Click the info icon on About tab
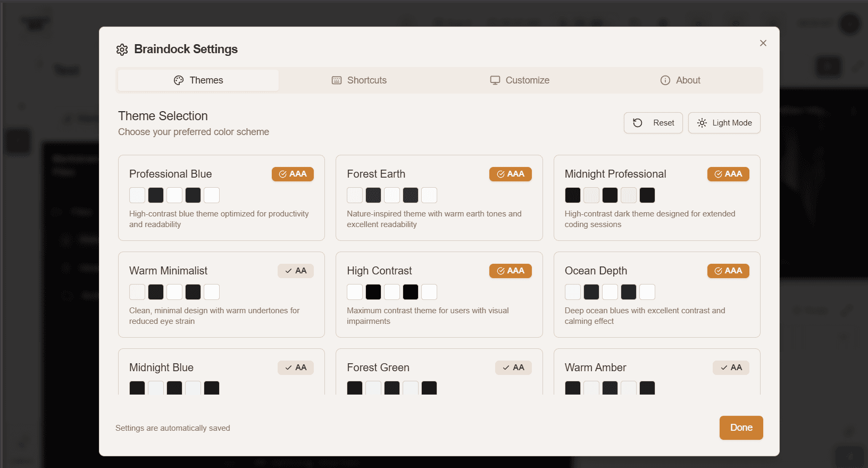Screen dimensions: 868x468 click(665, 80)
